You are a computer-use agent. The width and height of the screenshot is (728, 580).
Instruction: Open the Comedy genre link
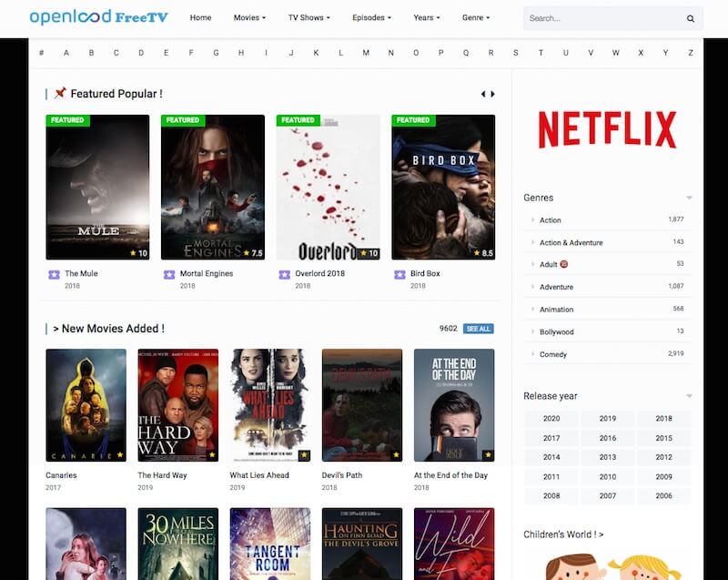tap(553, 355)
